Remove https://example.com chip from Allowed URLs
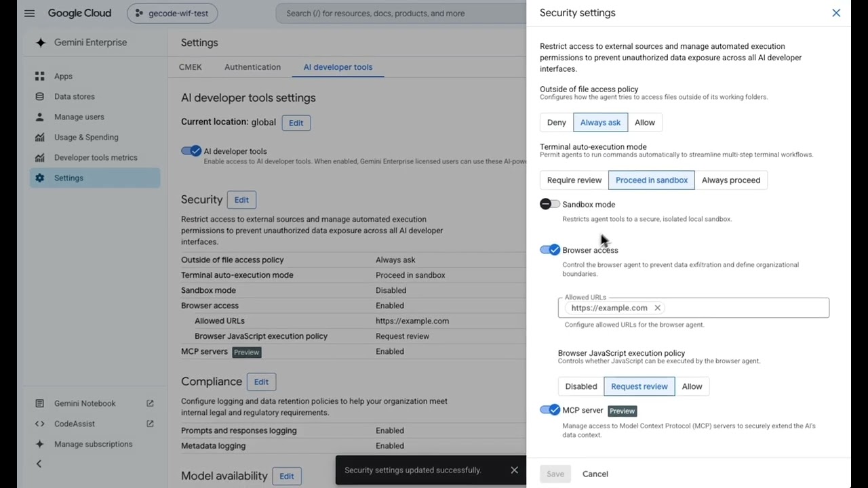868x488 pixels. pyautogui.click(x=657, y=308)
